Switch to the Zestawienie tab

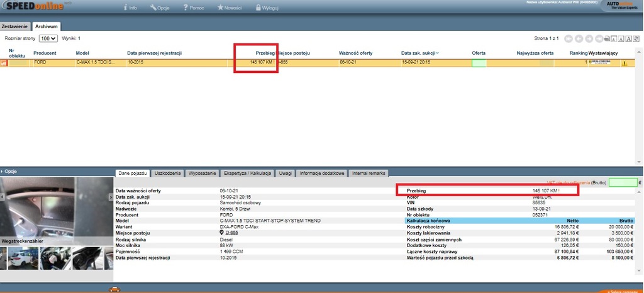[15, 26]
